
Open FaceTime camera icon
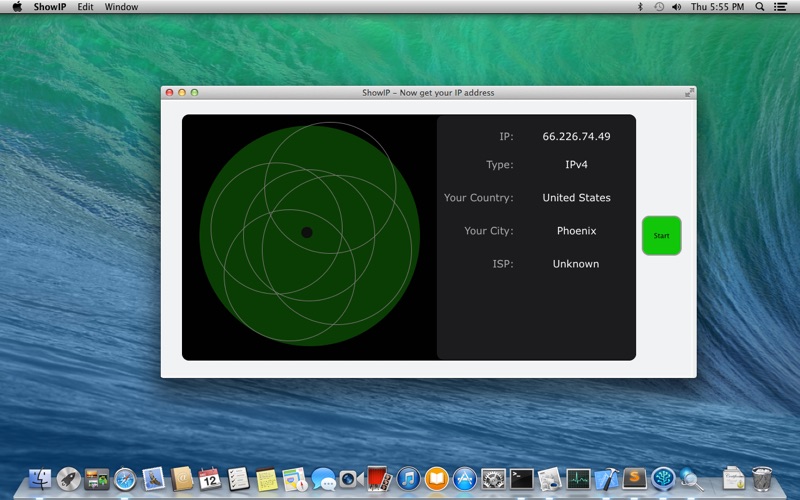tap(351, 480)
